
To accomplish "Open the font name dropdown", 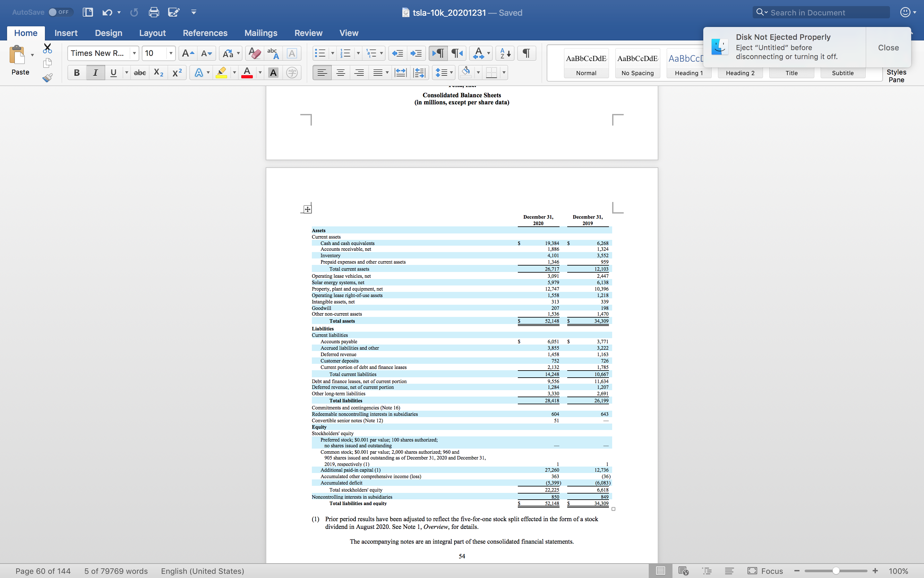I will tap(134, 53).
